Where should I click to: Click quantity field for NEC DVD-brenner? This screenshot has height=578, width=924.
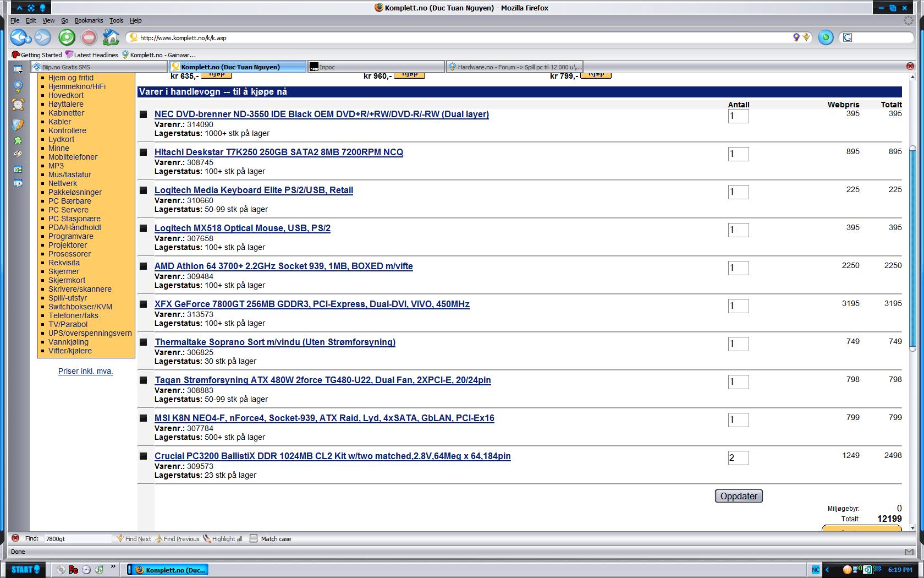[738, 116]
